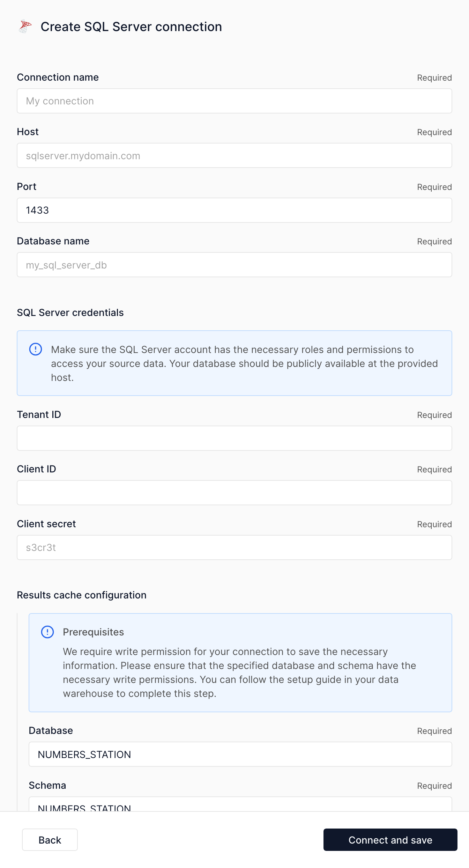
Task: Click the SQL Server logo icon
Action: point(25,26)
